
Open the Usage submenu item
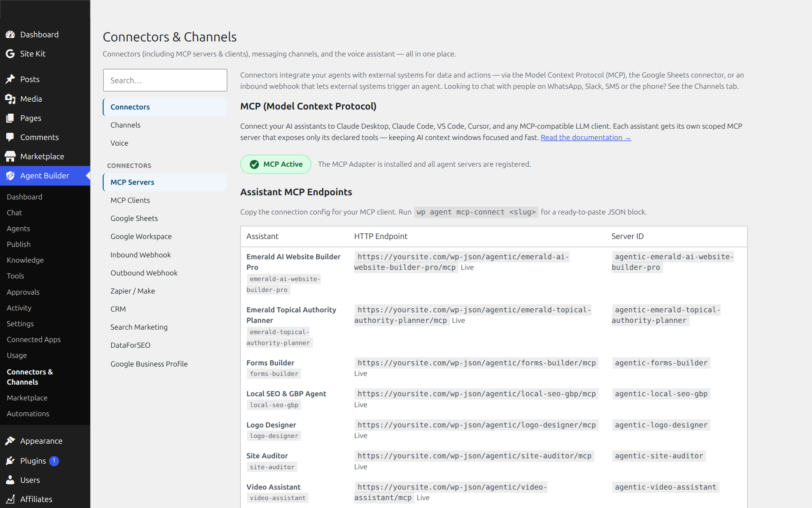click(x=17, y=356)
